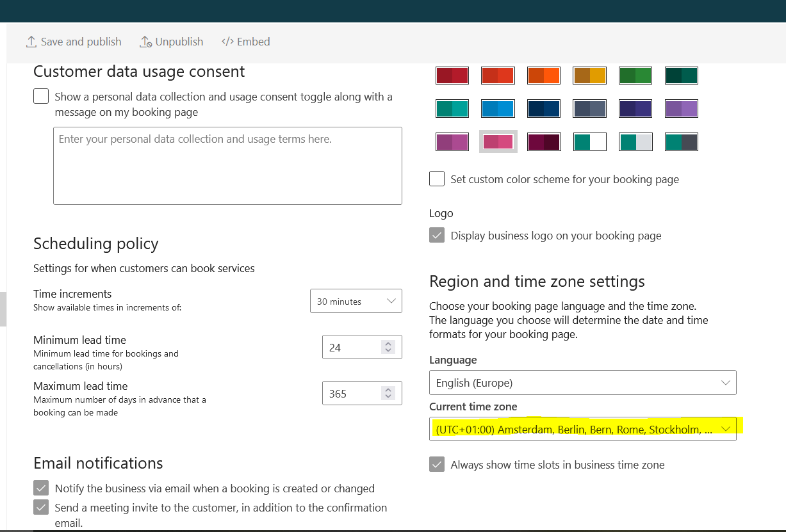Increase Maximum lead time stepper value

(388, 390)
